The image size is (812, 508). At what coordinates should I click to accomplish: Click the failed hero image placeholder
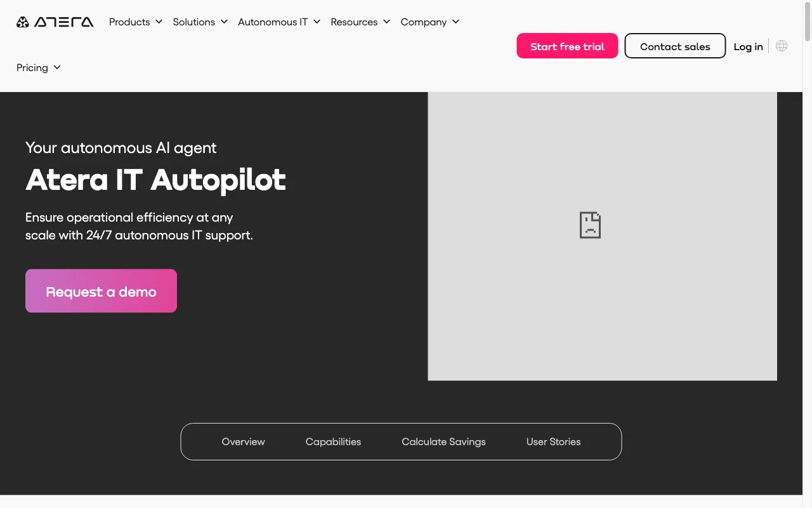[602, 236]
